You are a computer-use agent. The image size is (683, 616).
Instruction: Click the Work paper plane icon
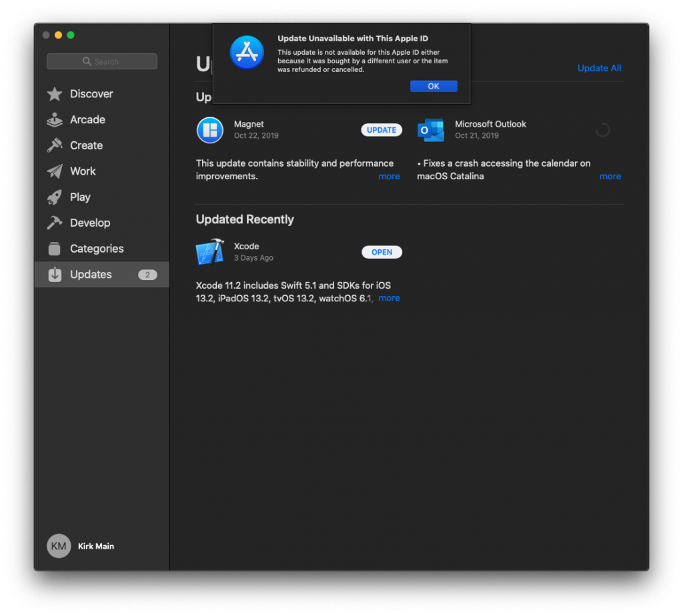pos(55,171)
